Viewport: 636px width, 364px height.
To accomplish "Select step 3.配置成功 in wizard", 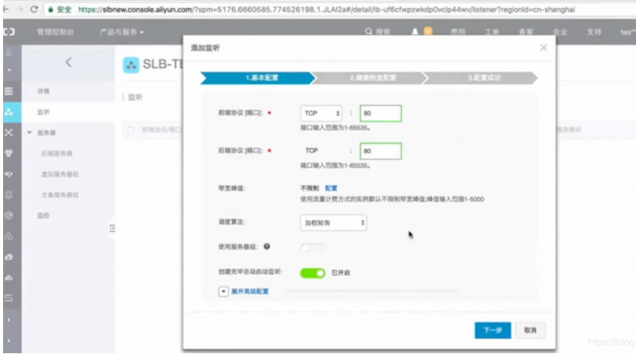I will point(480,78).
